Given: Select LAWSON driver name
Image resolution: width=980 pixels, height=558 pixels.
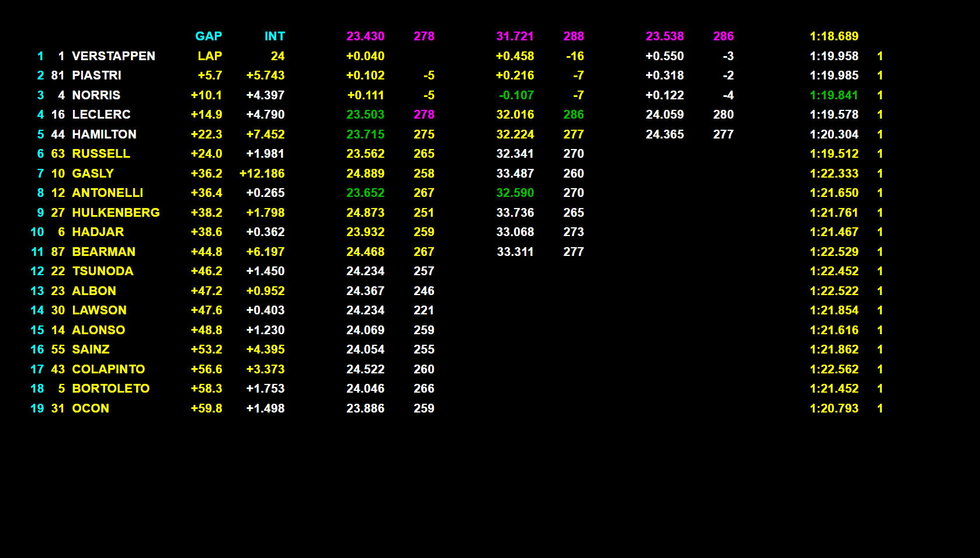Looking at the screenshot, I should click(99, 310).
